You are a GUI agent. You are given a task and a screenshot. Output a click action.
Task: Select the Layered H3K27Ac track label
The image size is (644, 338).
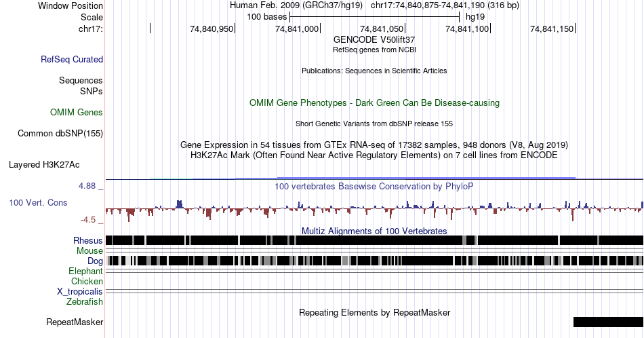[44, 164]
